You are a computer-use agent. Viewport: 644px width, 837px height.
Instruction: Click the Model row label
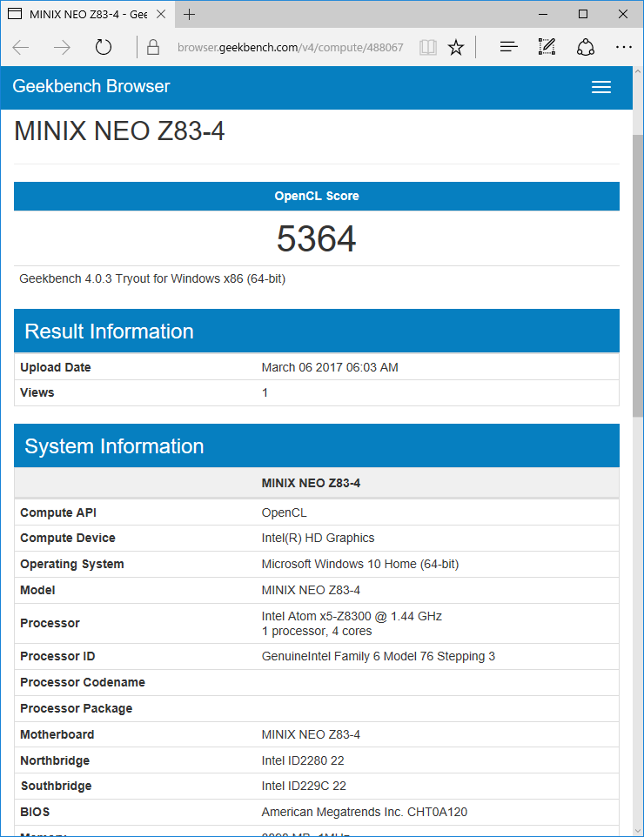pyautogui.click(x=37, y=590)
